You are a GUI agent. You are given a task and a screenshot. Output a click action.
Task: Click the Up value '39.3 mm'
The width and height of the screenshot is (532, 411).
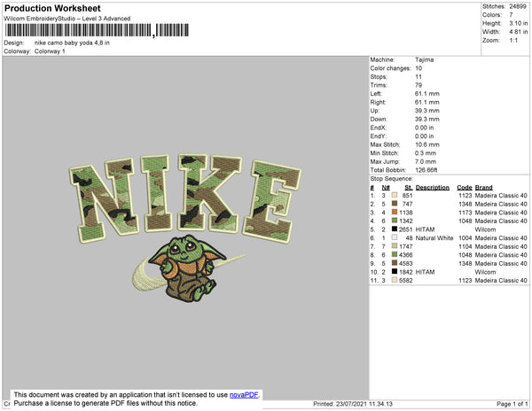(426, 111)
